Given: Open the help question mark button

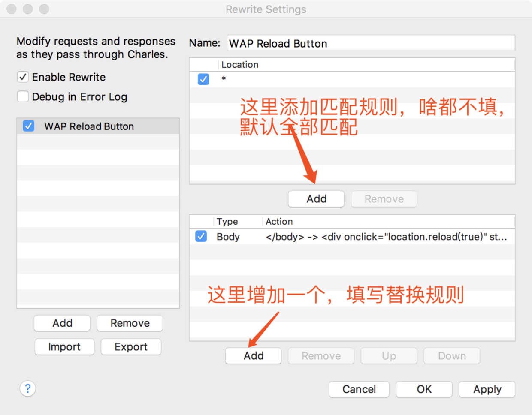Looking at the screenshot, I should (28, 389).
